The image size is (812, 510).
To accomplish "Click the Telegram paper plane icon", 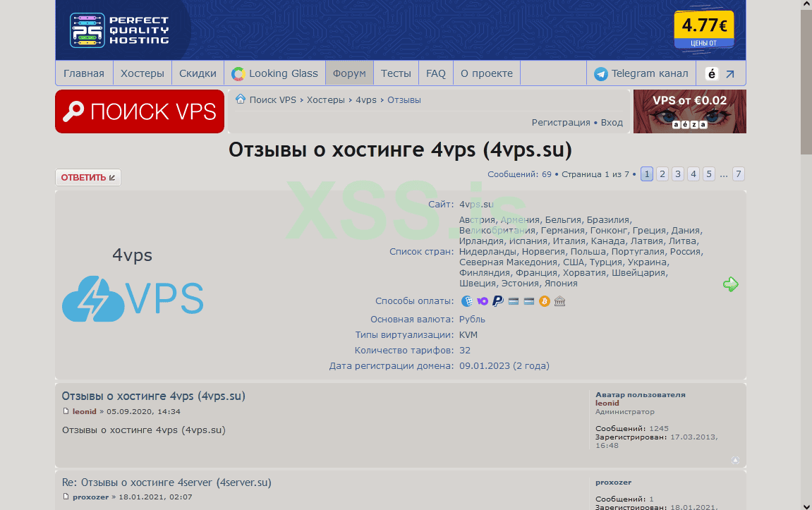I will (601, 74).
